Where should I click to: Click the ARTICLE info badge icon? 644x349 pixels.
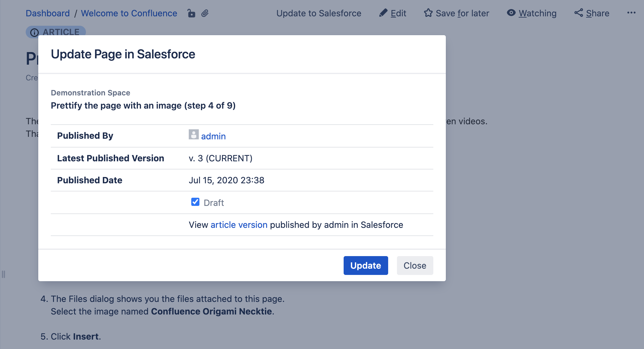pyautogui.click(x=34, y=32)
